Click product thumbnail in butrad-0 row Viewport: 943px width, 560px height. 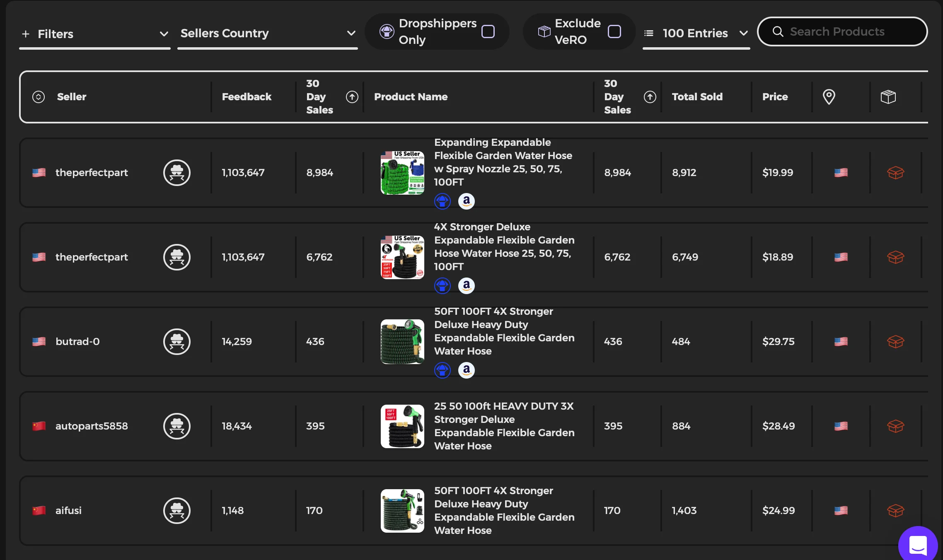pyautogui.click(x=402, y=342)
